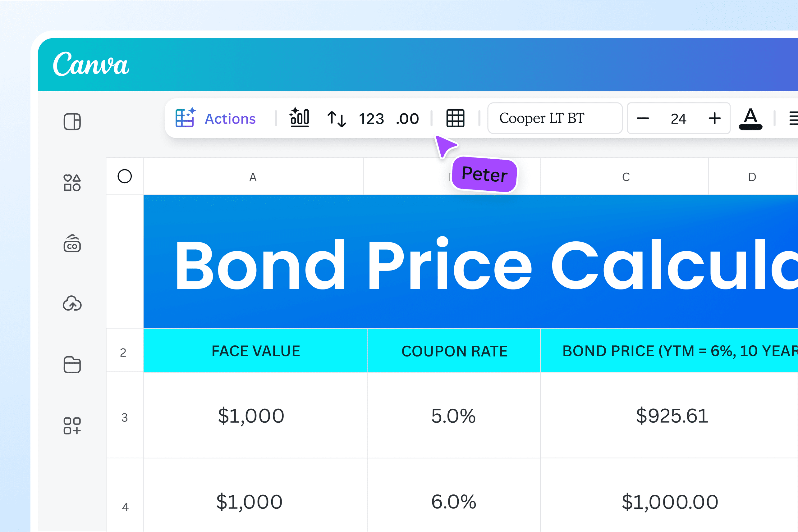Increase font size with the plus button
The width and height of the screenshot is (798, 532).
714,118
